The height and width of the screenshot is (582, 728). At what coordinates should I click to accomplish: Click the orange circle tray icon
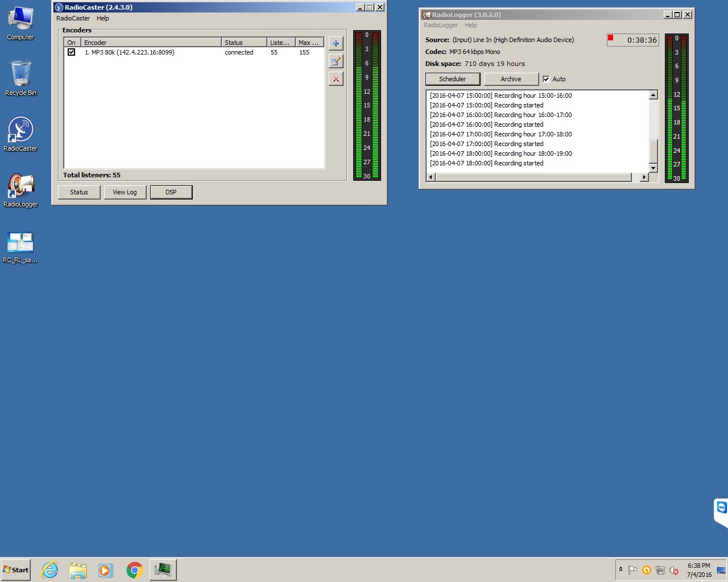tap(647, 570)
